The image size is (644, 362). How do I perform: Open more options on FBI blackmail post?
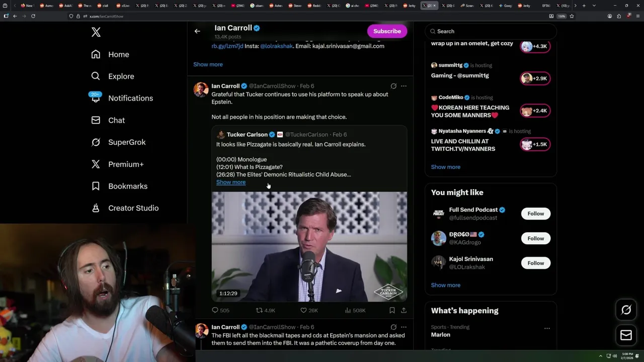[404, 327]
